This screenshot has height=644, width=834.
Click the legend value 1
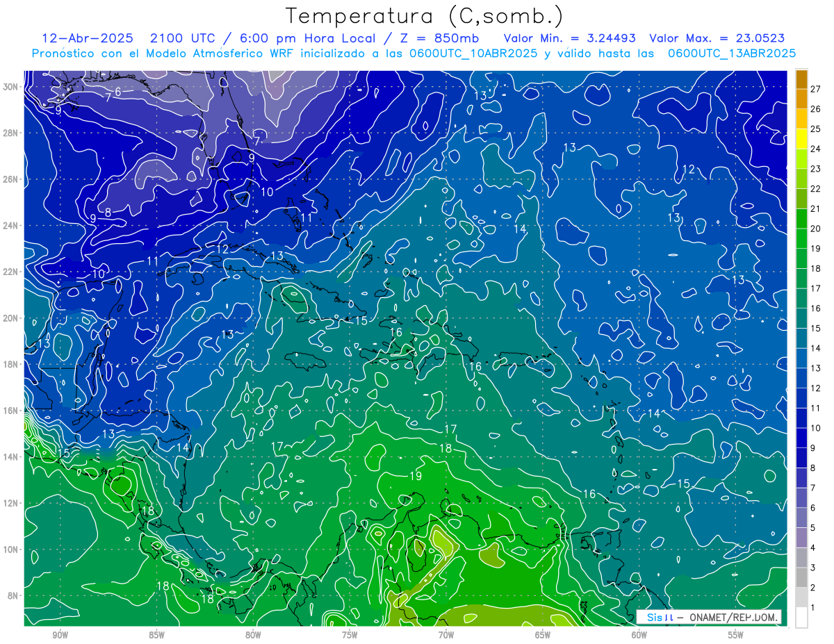point(813,608)
